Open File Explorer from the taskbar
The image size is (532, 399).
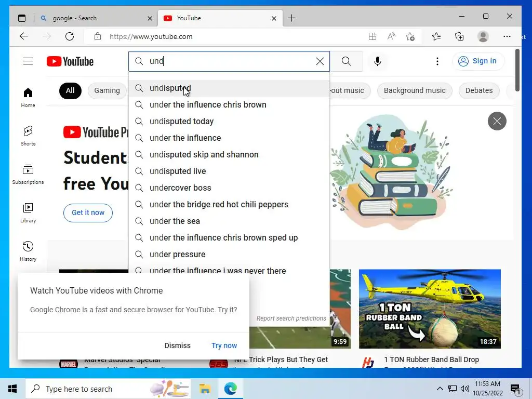click(205, 389)
